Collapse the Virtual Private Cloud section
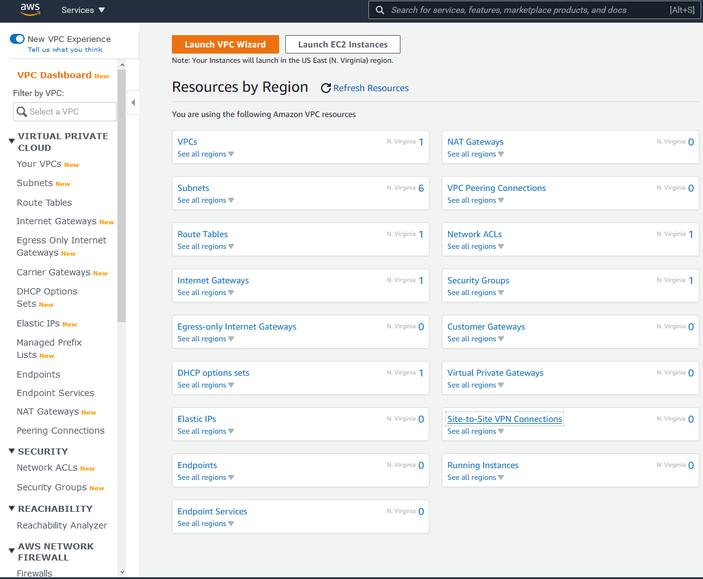The image size is (703, 579). pos(12,141)
